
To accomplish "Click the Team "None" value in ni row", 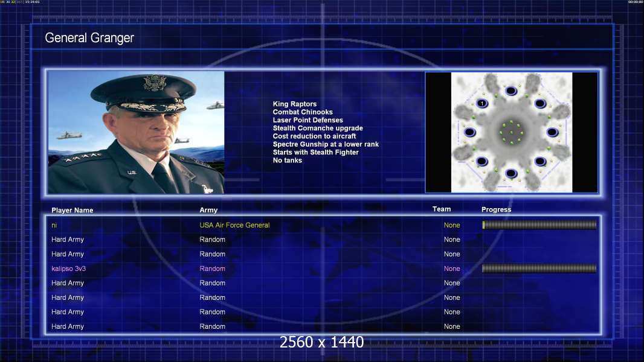I will 452,225.
